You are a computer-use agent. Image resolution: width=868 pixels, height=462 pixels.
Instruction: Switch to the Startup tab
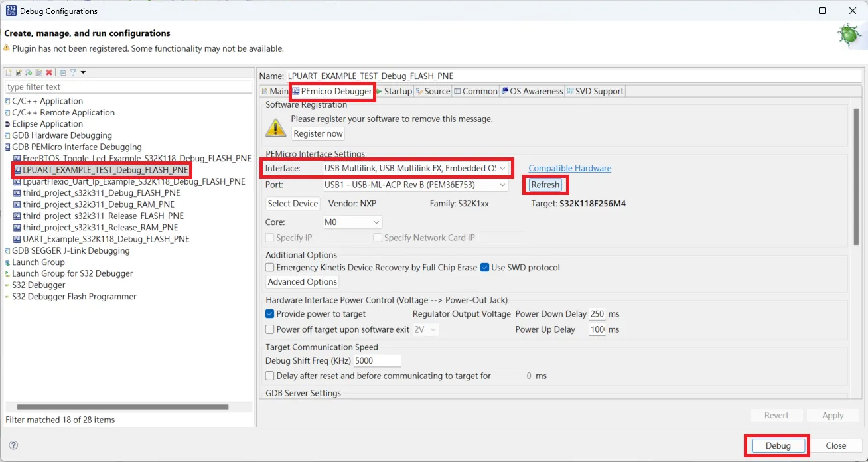click(394, 91)
